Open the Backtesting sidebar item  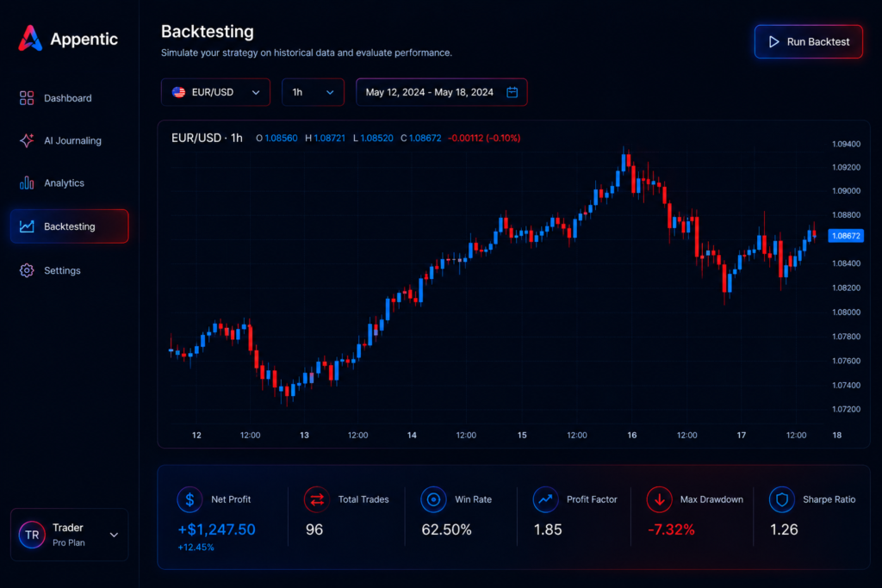[69, 226]
